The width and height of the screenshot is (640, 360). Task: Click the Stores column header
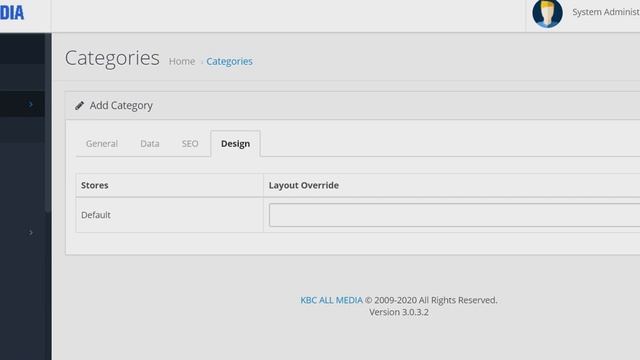pos(95,185)
